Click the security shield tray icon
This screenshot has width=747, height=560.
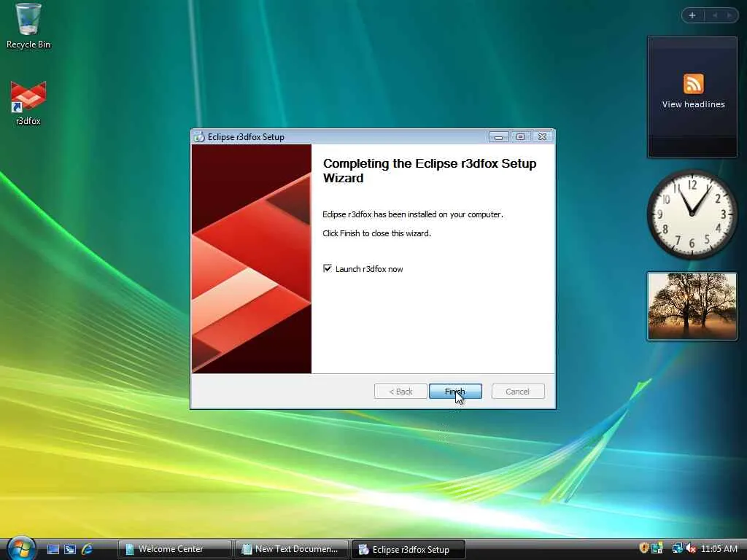[x=644, y=548]
